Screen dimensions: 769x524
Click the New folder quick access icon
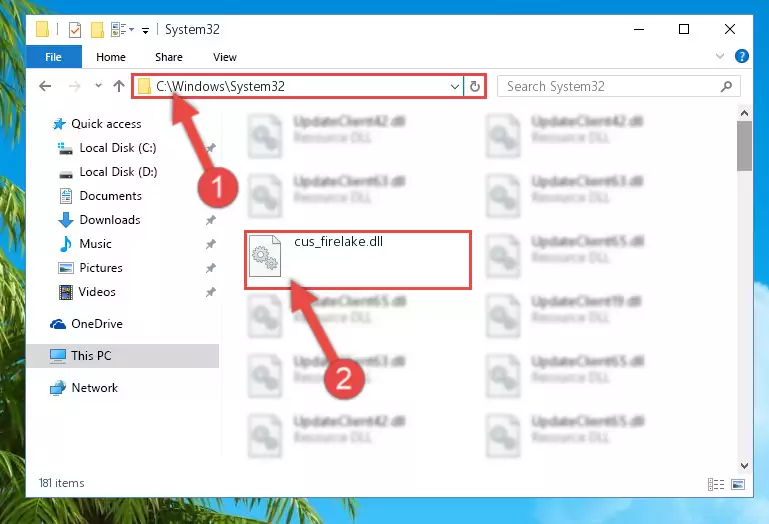pos(97,30)
